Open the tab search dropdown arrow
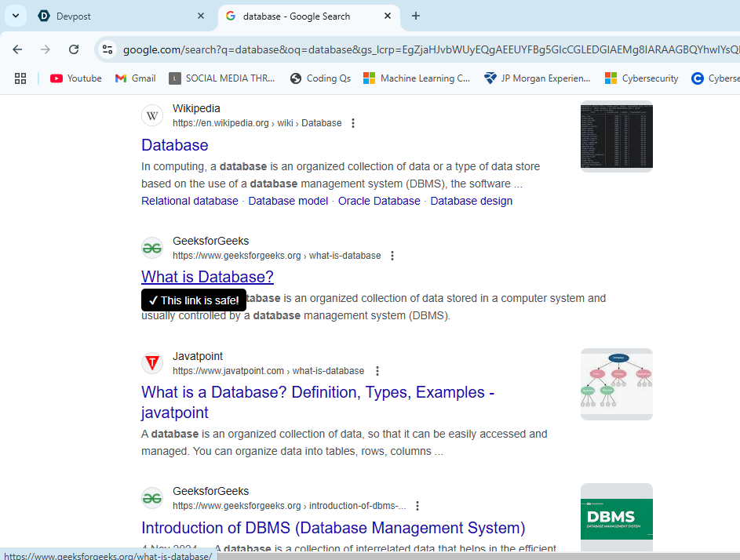The height and width of the screenshot is (560, 740). 16,16
